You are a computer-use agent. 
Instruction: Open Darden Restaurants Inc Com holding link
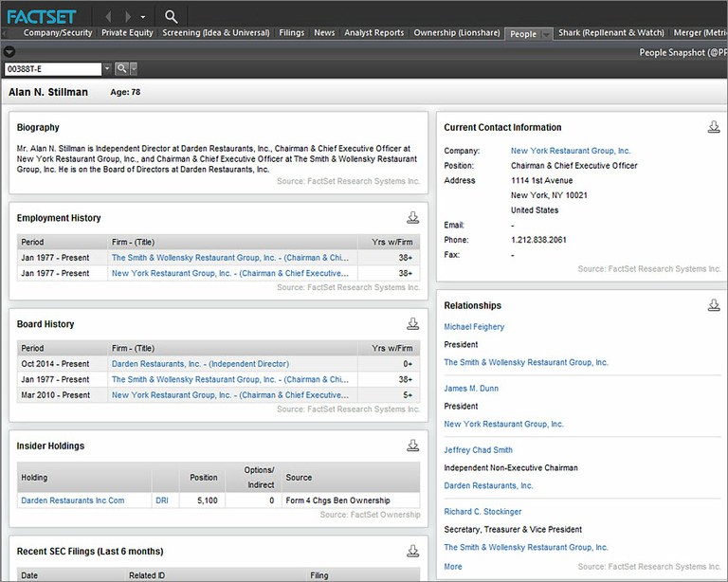(73, 500)
